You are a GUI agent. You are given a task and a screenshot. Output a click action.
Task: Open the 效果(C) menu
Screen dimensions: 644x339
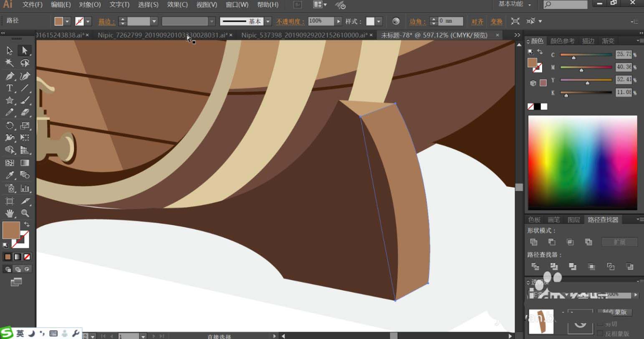point(177,5)
